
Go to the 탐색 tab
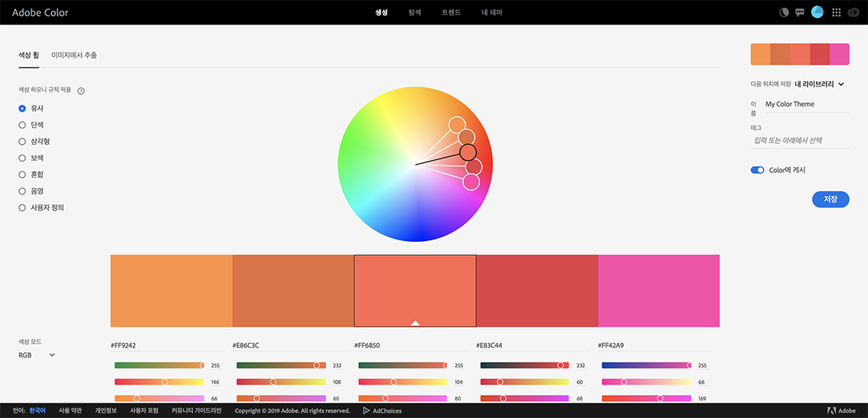point(415,12)
